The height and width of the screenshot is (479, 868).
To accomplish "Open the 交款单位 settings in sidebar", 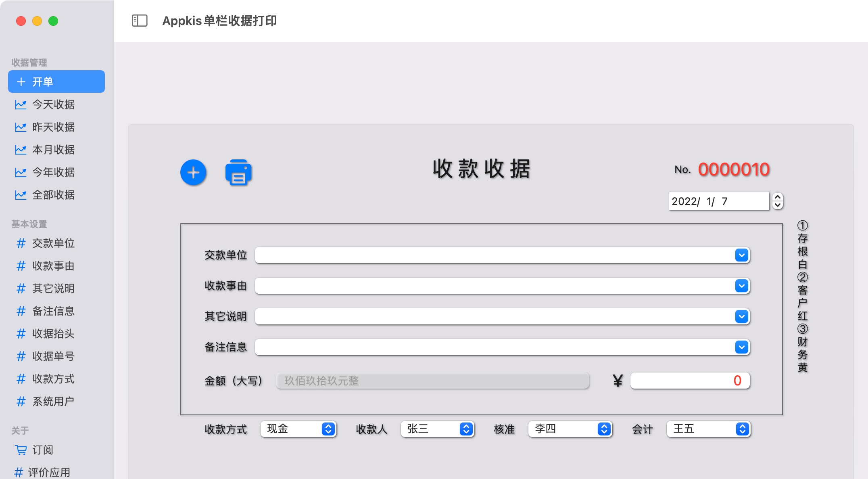I will [53, 243].
